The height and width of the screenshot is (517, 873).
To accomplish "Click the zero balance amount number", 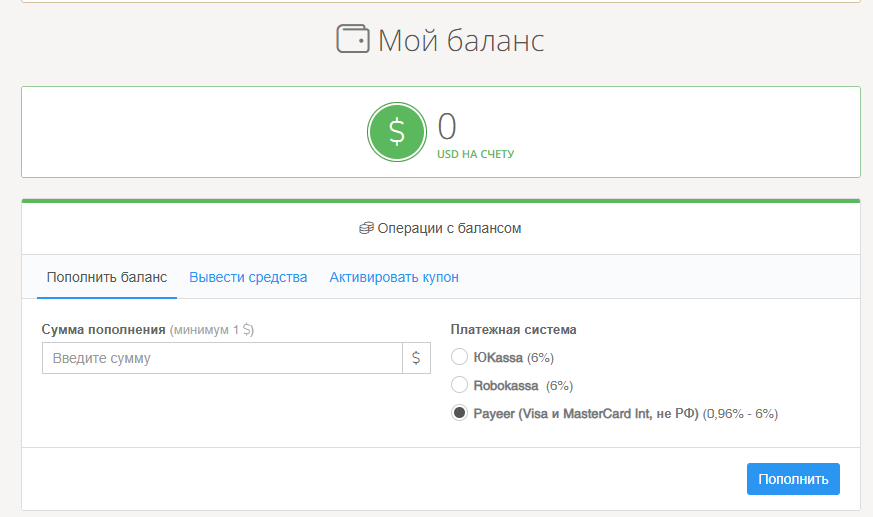I will pyautogui.click(x=447, y=126).
